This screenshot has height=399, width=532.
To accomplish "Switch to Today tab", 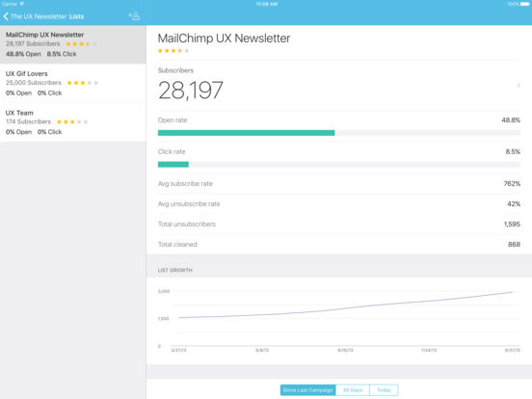I will 385,390.
